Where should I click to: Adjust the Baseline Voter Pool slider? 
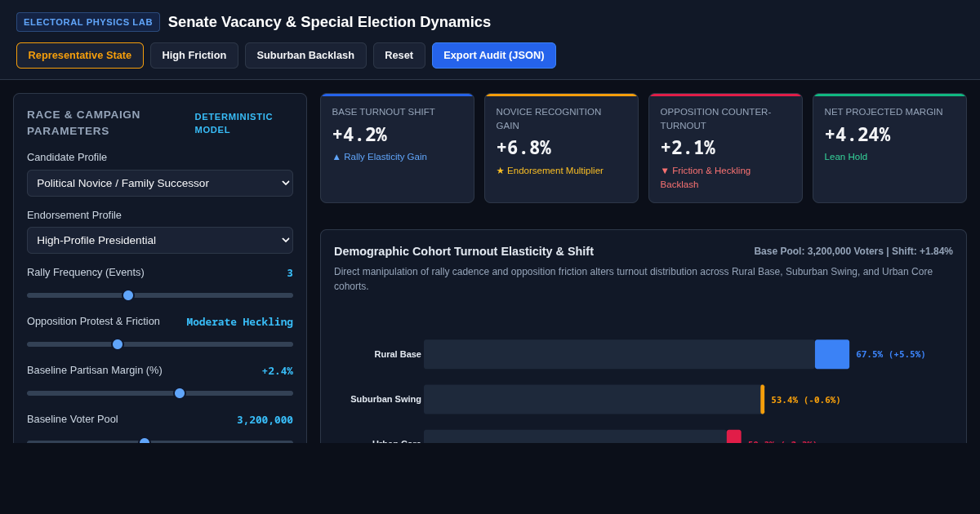[x=160, y=441]
